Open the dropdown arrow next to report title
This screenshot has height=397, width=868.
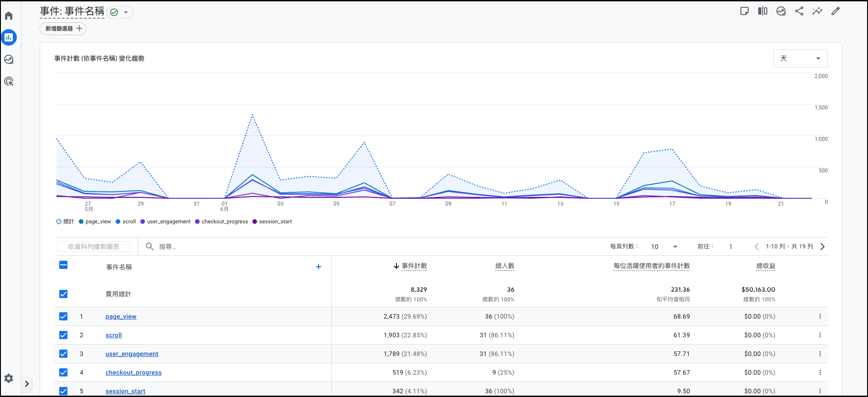coord(126,12)
